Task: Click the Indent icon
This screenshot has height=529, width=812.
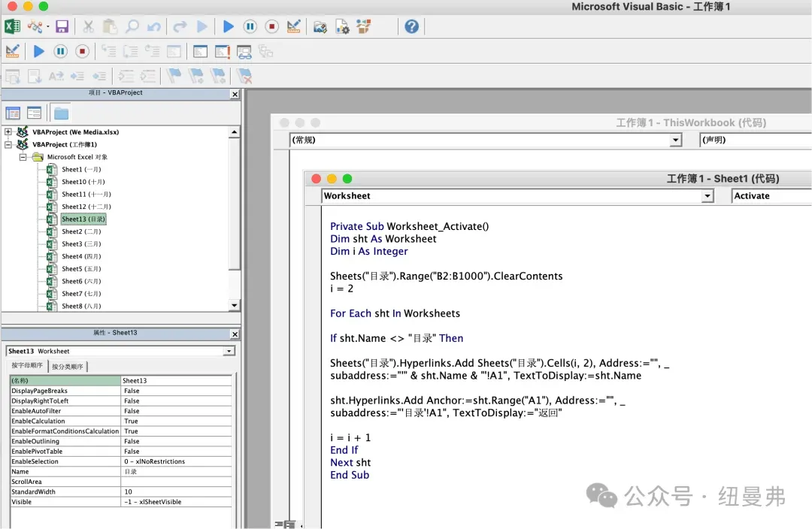Action: pyautogui.click(x=77, y=76)
